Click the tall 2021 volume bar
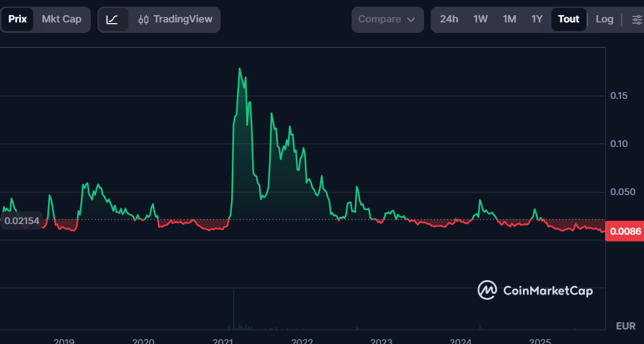 [233, 310]
